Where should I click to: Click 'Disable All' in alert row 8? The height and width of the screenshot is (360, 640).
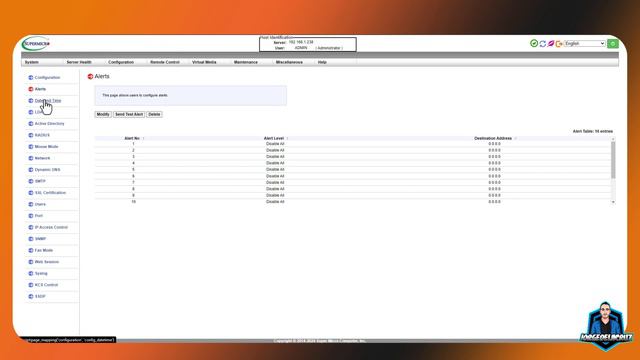click(275, 189)
